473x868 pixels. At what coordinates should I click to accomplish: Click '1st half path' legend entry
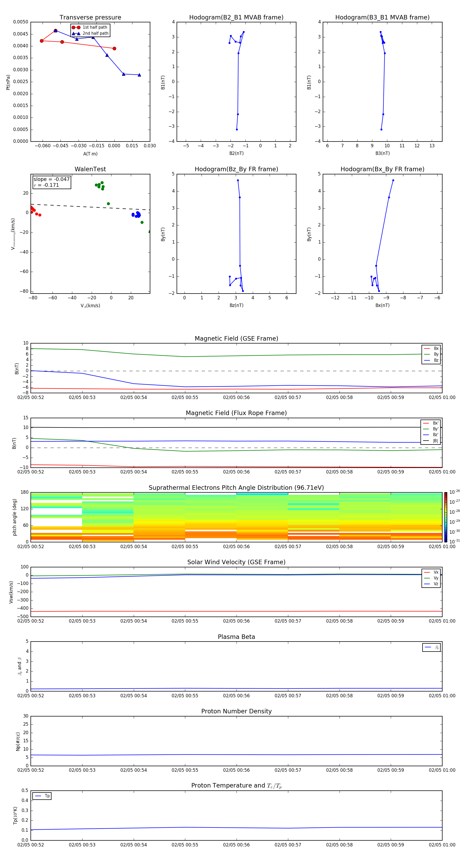(x=90, y=27)
